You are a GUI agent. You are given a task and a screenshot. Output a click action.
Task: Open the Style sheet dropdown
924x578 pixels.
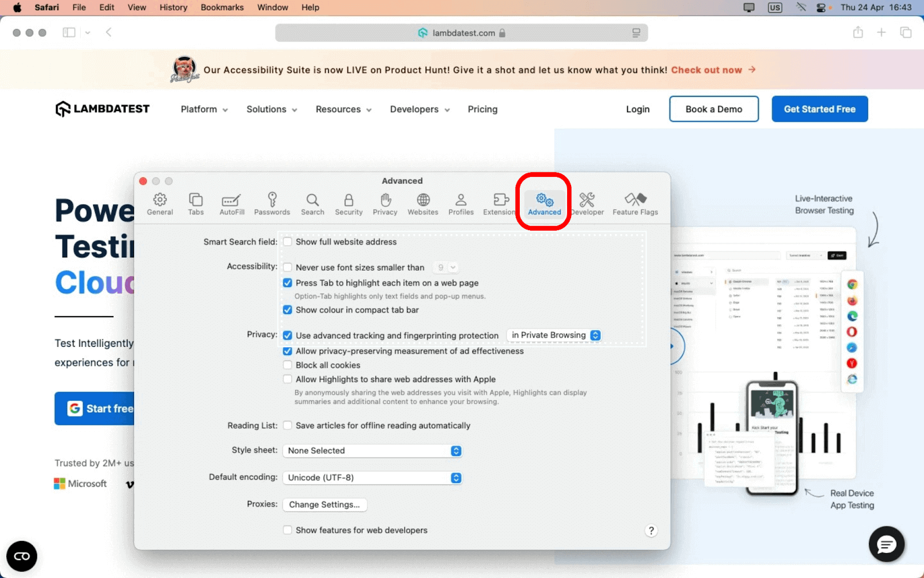tap(372, 451)
